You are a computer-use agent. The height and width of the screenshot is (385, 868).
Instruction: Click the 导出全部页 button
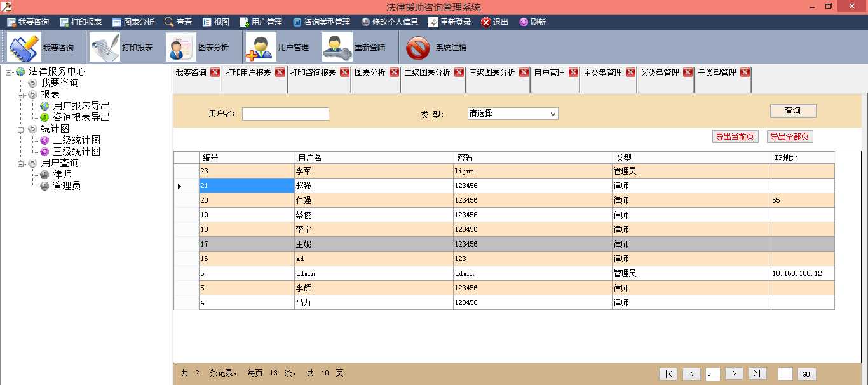point(790,137)
